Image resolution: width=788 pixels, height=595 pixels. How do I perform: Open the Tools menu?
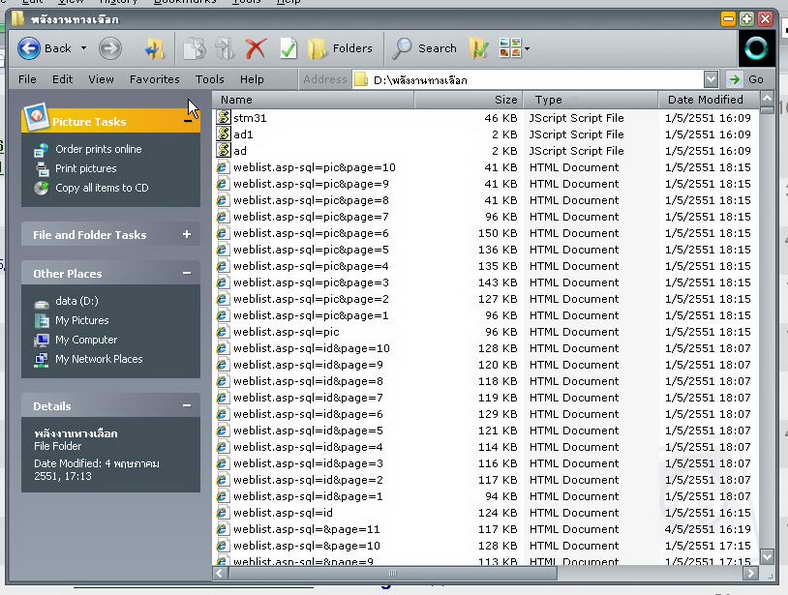point(210,79)
